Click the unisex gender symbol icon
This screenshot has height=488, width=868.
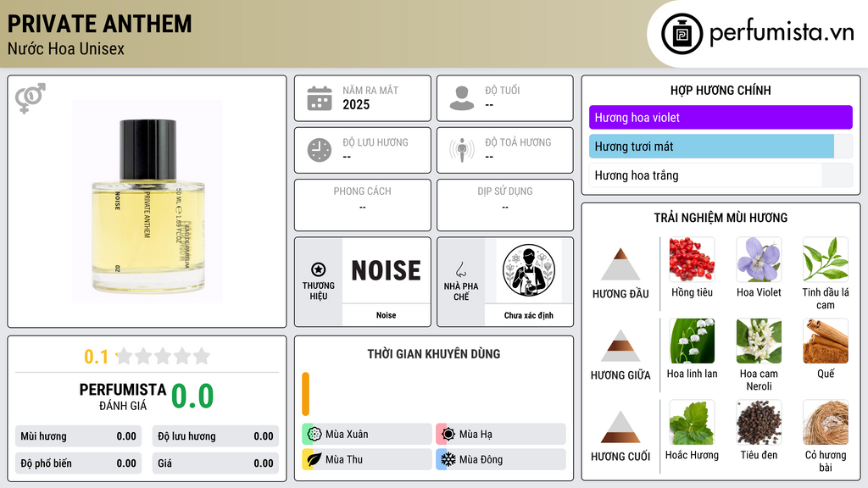click(x=31, y=98)
